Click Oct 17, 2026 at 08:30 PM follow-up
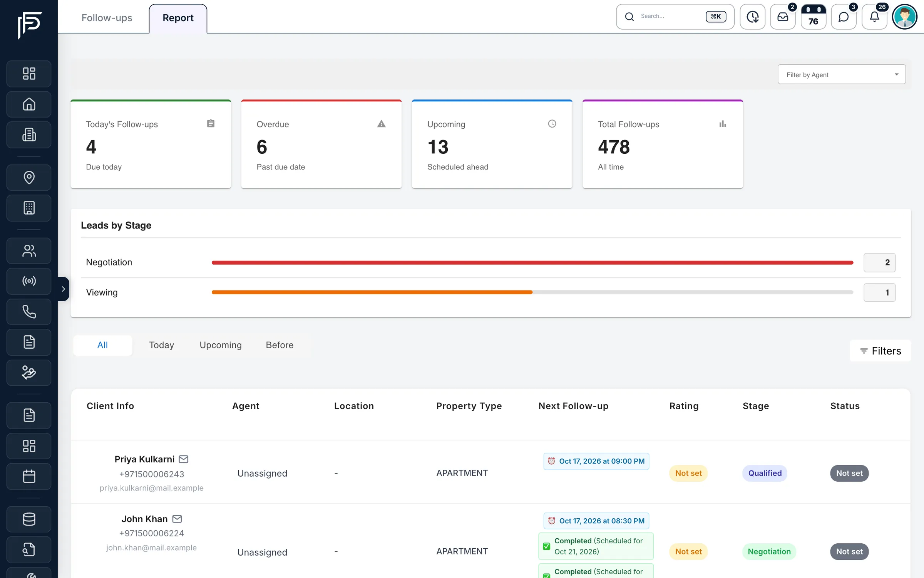The image size is (924, 578). pyautogui.click(x=596, y=521)
